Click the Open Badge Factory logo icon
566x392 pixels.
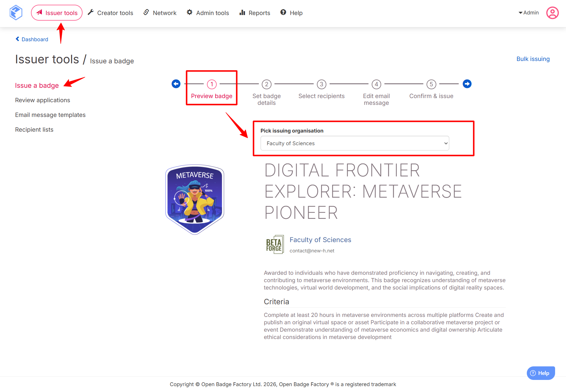[x=16, y=13]
